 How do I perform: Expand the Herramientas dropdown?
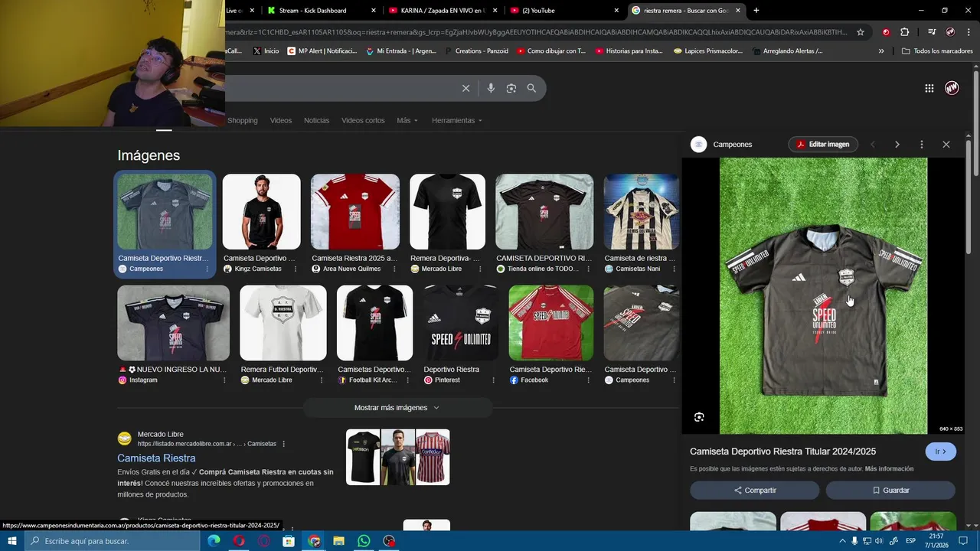click(x=457, y=120)
